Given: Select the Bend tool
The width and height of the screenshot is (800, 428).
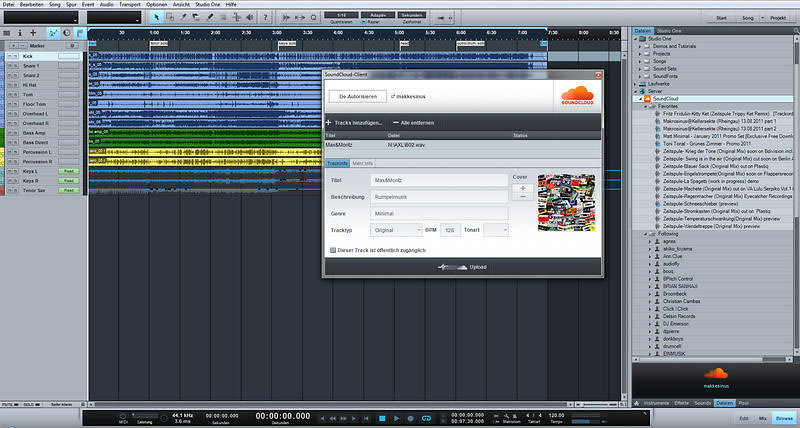Looking at the screenshot, I should click(236, 17).
